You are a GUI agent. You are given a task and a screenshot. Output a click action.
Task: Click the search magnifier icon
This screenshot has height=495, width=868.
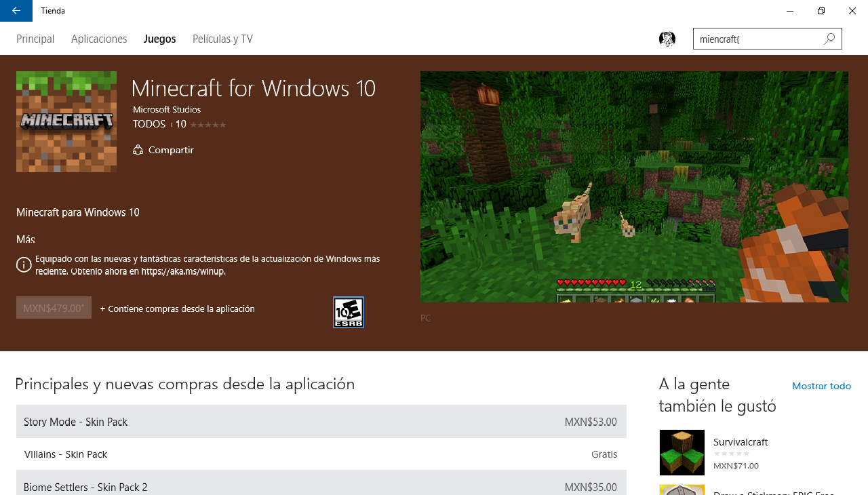829,39
